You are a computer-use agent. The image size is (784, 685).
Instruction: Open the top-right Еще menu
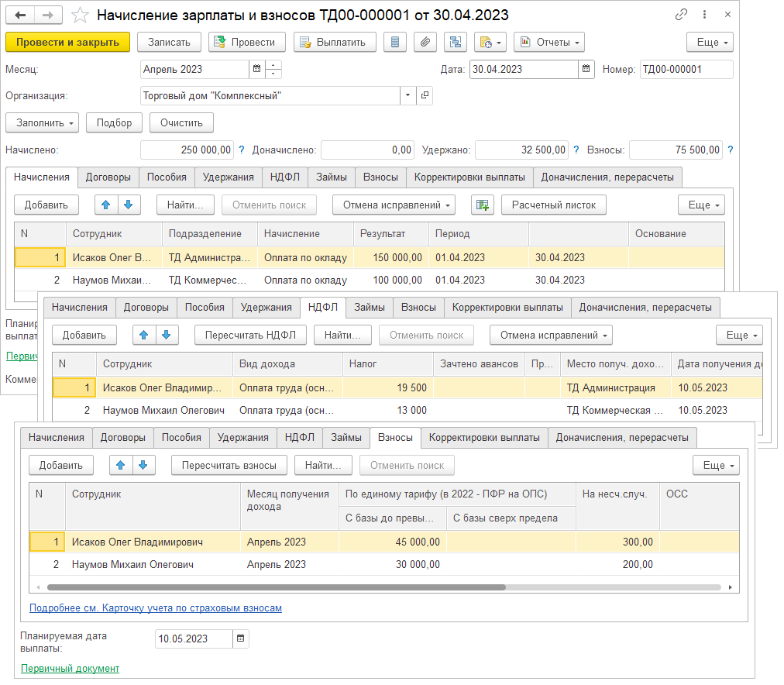709,42
